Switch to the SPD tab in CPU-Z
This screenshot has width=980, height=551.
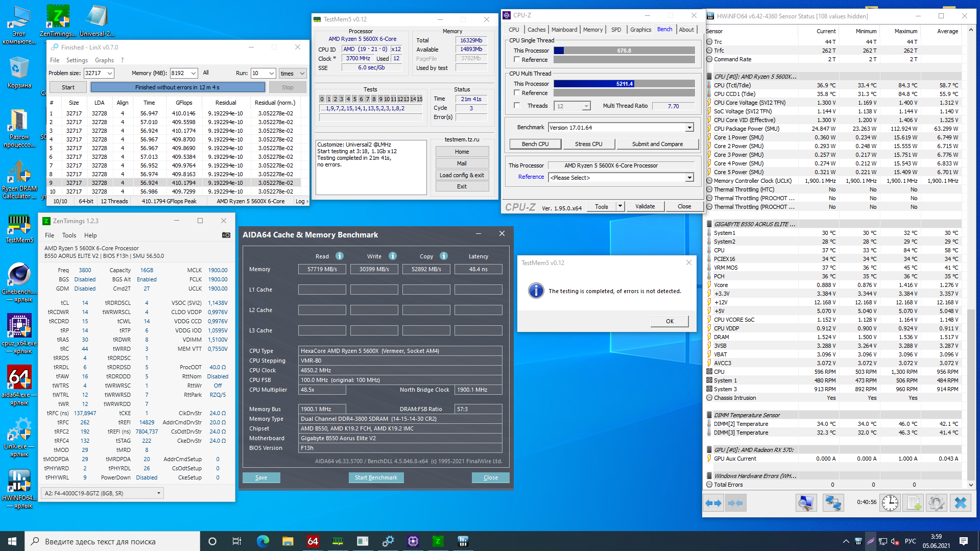[616, 30]
